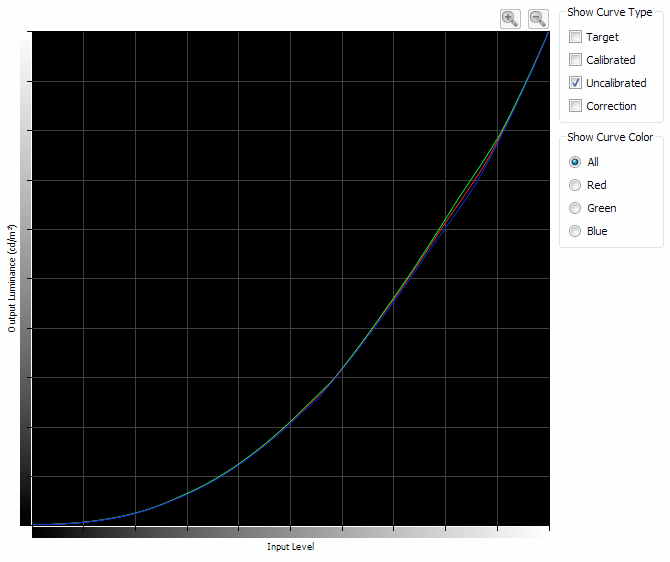
Task: Click the horizontal input grayscale gradient bar
Action: tap(291, 532)
